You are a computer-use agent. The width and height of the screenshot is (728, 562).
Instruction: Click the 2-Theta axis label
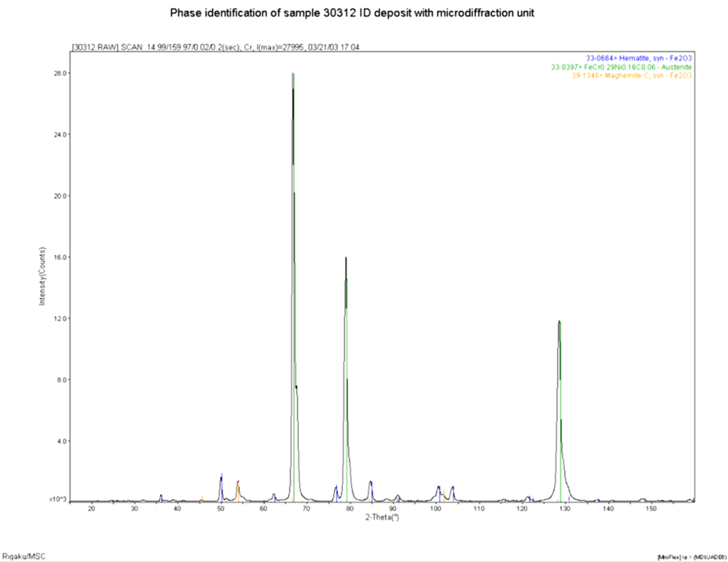coord(382,518)
